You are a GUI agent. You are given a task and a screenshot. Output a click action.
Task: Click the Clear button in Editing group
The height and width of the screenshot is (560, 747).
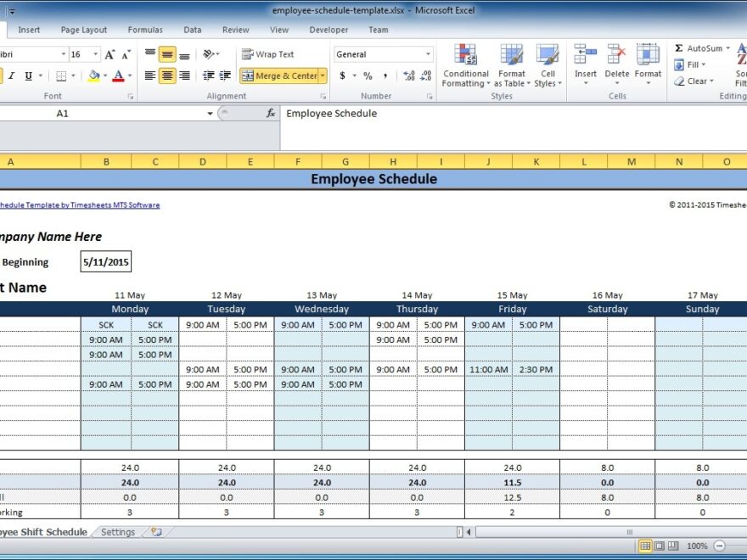click(696, 81)
